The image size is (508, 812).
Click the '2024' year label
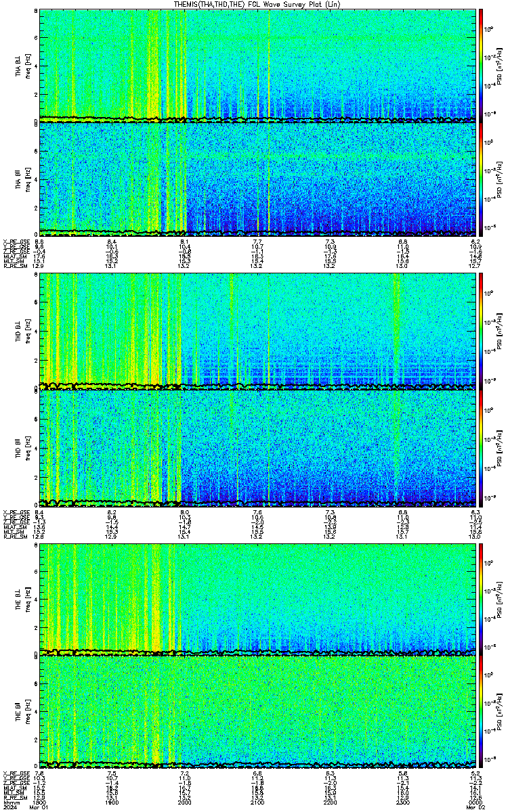click(9, 807)
